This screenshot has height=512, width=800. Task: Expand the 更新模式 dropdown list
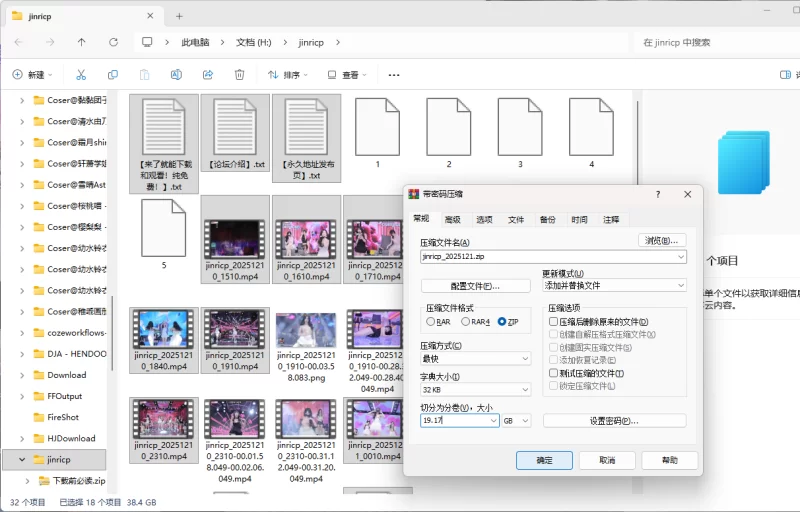point(614,285)
